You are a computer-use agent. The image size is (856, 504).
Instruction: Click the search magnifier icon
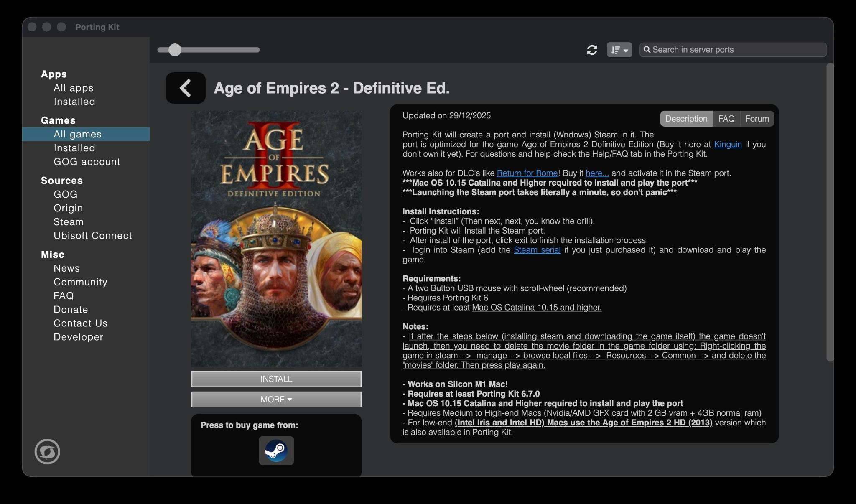click(647, 50)
